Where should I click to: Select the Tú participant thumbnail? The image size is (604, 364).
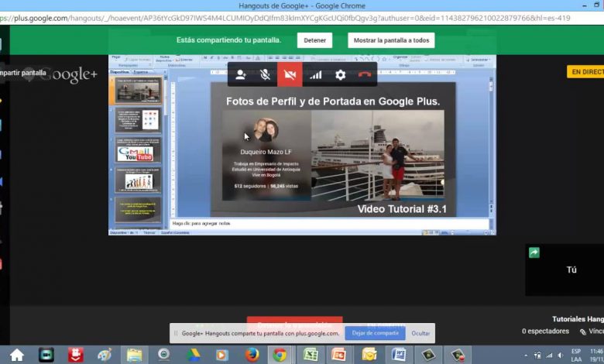[x=565, y=270]
